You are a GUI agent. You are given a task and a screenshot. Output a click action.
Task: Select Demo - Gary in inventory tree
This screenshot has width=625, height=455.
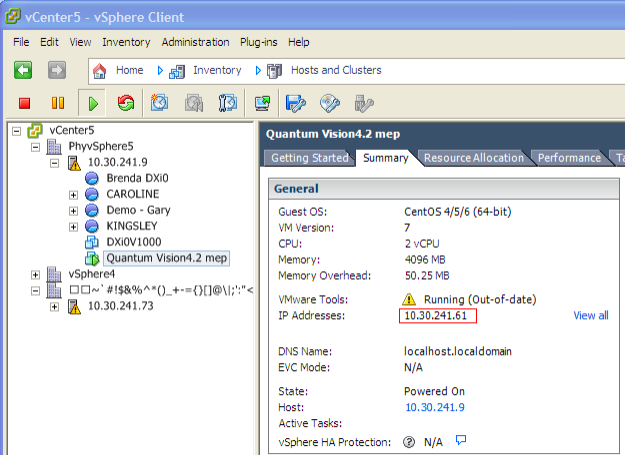pyautogui.click(x=138, y=210)
